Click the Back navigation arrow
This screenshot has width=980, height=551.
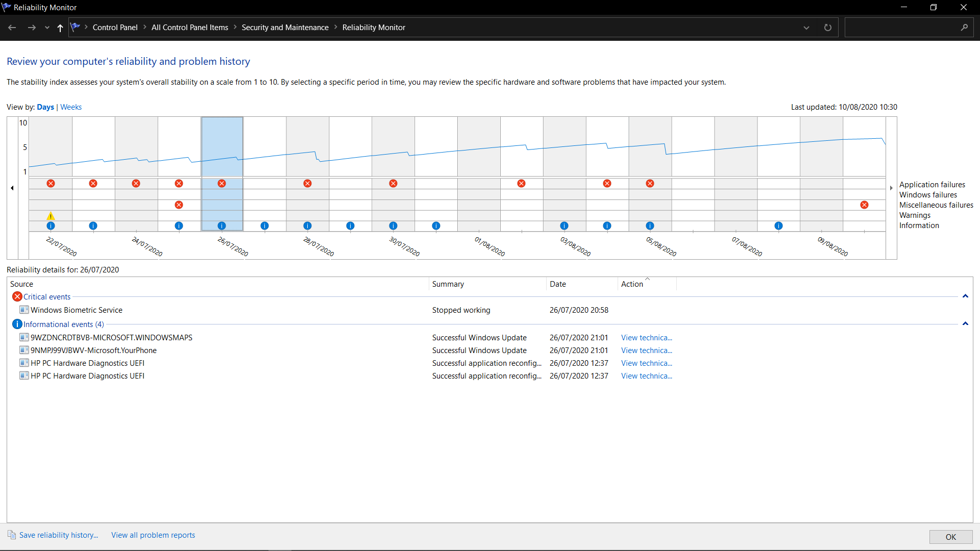click(12, 28)
